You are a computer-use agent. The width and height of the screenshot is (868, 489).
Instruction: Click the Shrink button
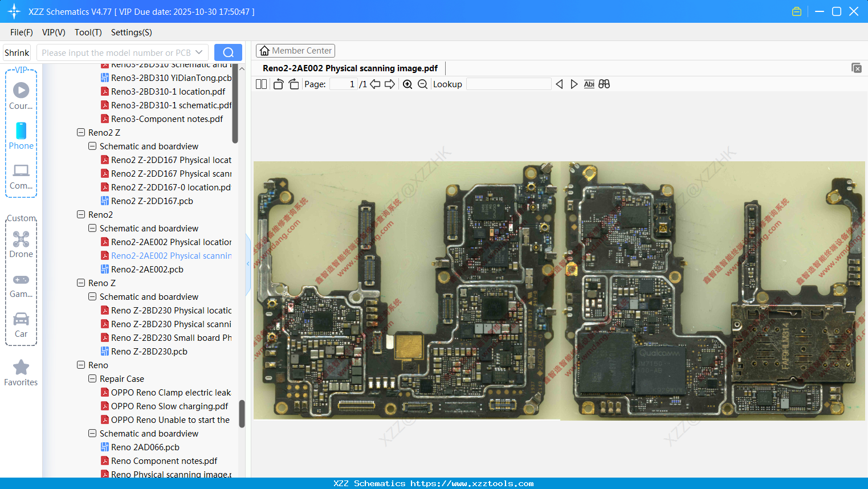(x=17, y=52)
